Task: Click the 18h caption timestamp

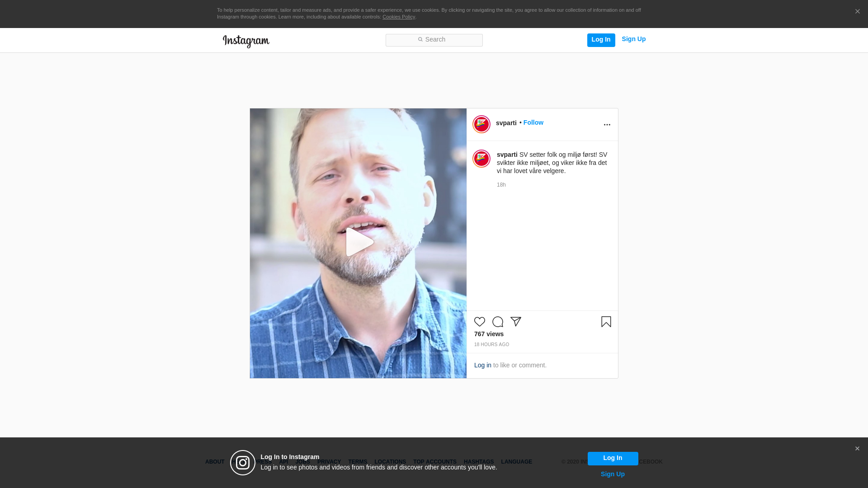Action: (501, 185)
